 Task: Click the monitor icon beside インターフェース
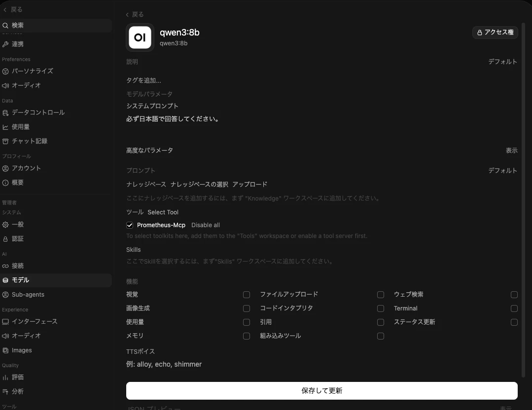tap(5, 321)
